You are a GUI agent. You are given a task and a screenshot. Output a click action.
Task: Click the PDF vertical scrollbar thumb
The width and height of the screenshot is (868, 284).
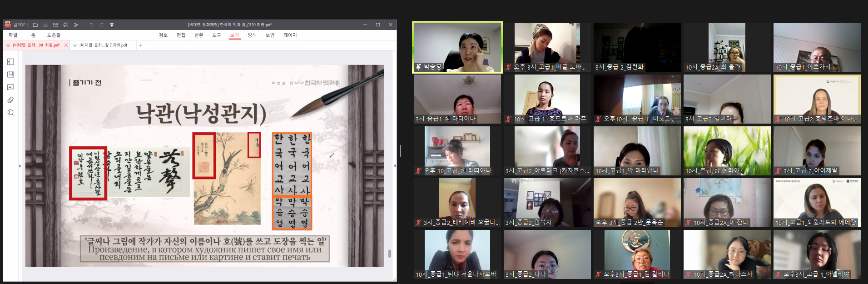[x=390, y=253]
